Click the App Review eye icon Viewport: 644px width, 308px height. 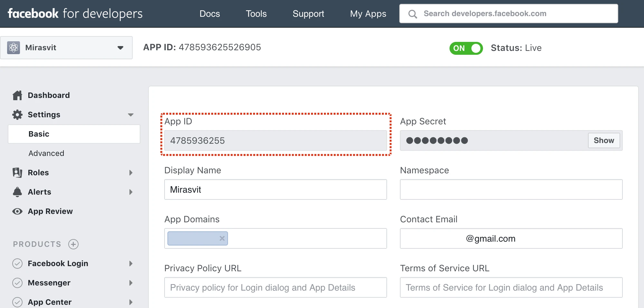click(x=17, y=211)
